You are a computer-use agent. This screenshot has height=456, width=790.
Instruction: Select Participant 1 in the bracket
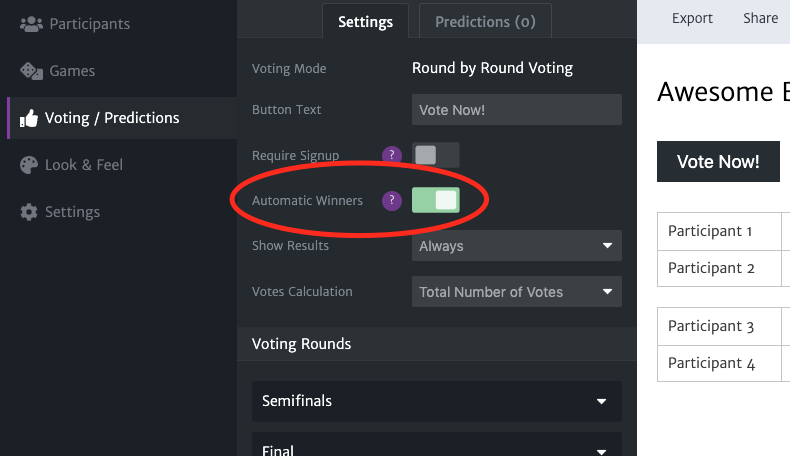pos(719,231)
